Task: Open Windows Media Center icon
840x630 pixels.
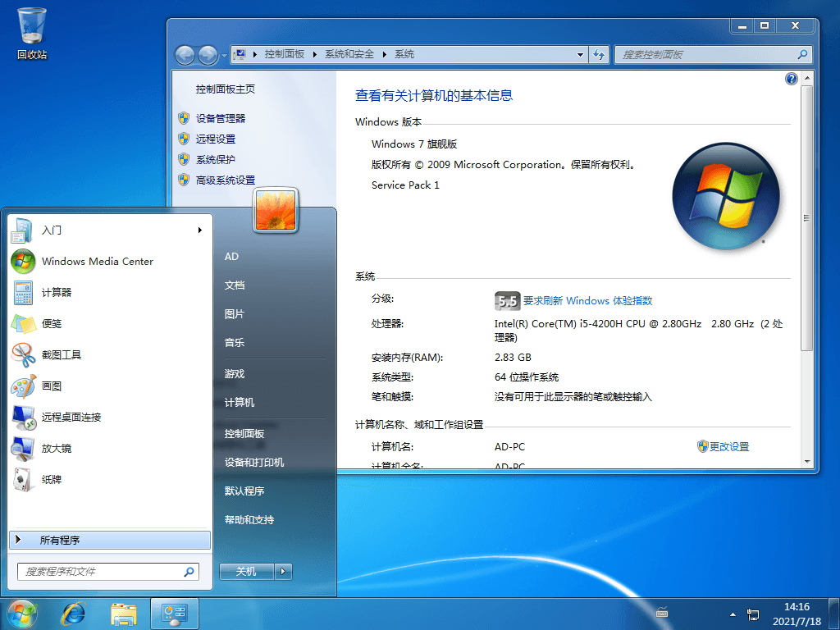Action: 22,262
